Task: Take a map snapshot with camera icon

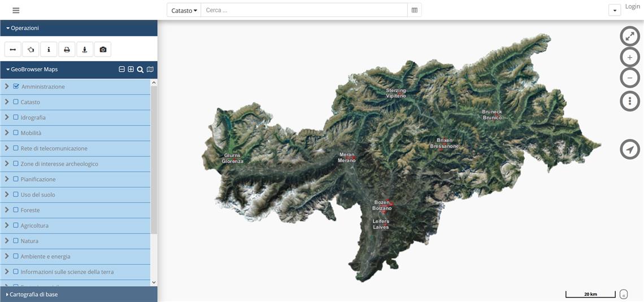Action: (x=103, y=50)
